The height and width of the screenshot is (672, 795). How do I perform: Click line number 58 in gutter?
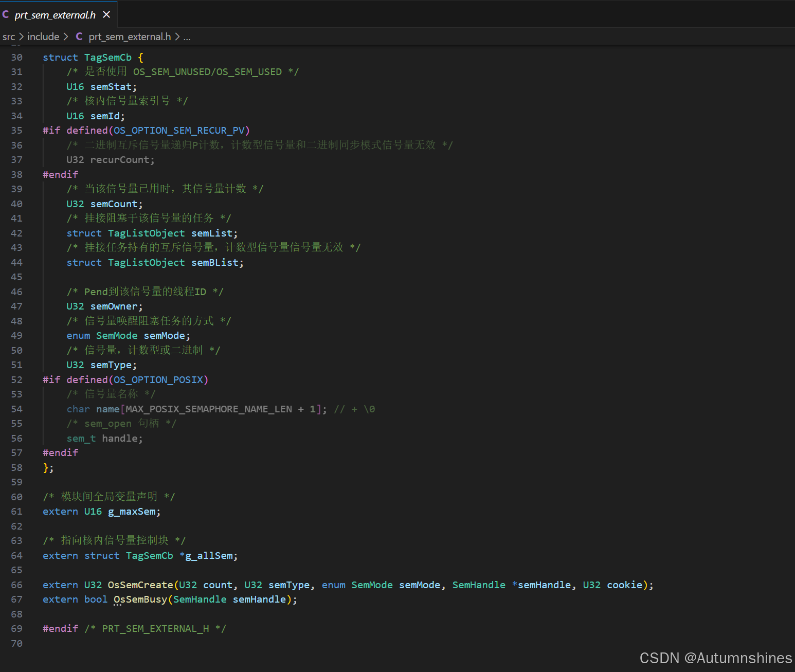coord(16,468)
